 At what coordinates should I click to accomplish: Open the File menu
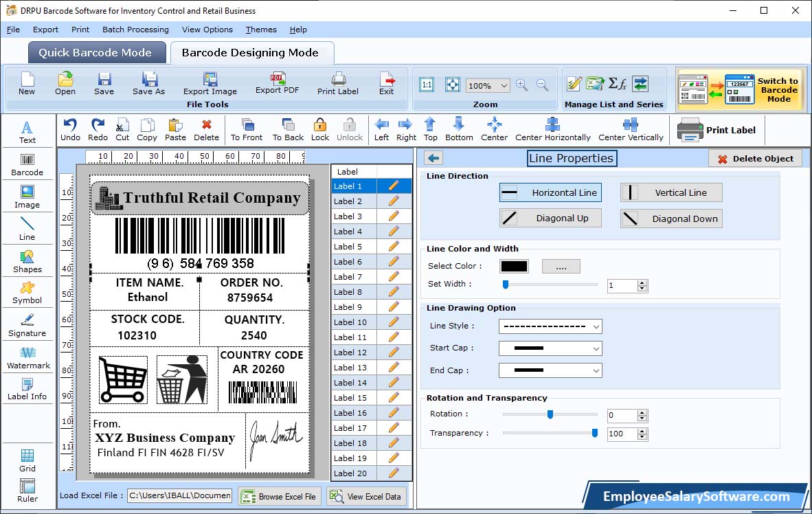pos(13,30)
